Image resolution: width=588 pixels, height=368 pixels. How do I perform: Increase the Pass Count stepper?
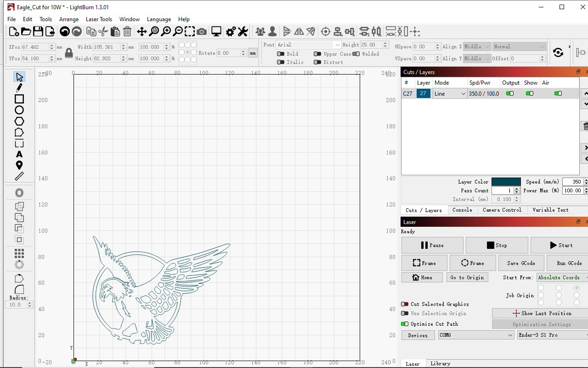pos(517,189)
